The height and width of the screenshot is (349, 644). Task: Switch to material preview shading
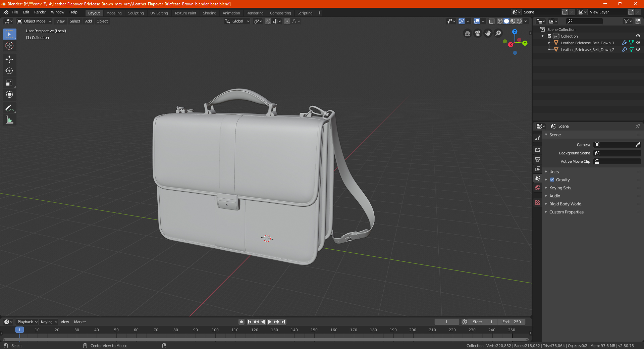(513, 21)
